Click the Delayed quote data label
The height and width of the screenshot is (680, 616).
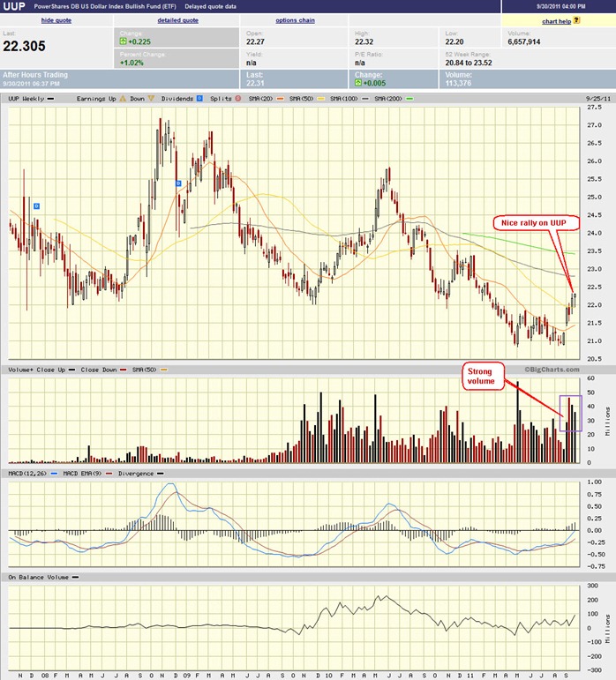(x=210, y=6)
